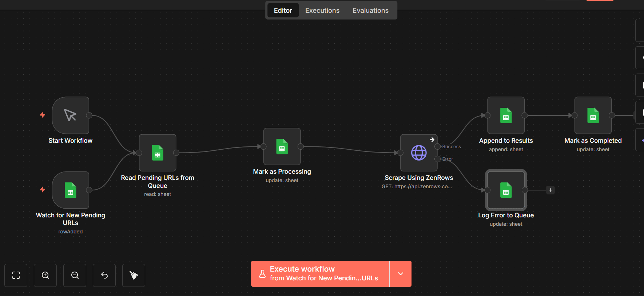Add a node after Log Error to Queue

(x=550, y=190)
